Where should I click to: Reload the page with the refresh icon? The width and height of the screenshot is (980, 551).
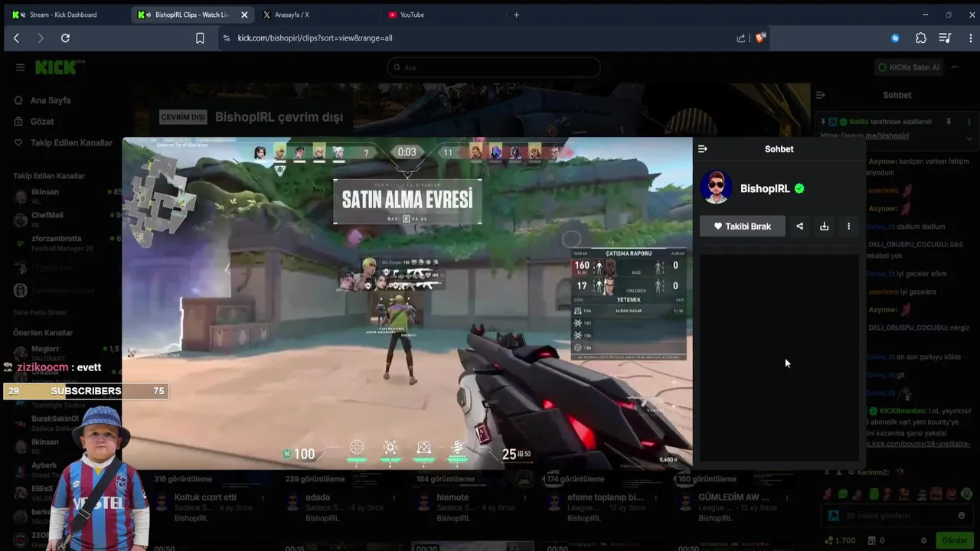tap(65, 37)
